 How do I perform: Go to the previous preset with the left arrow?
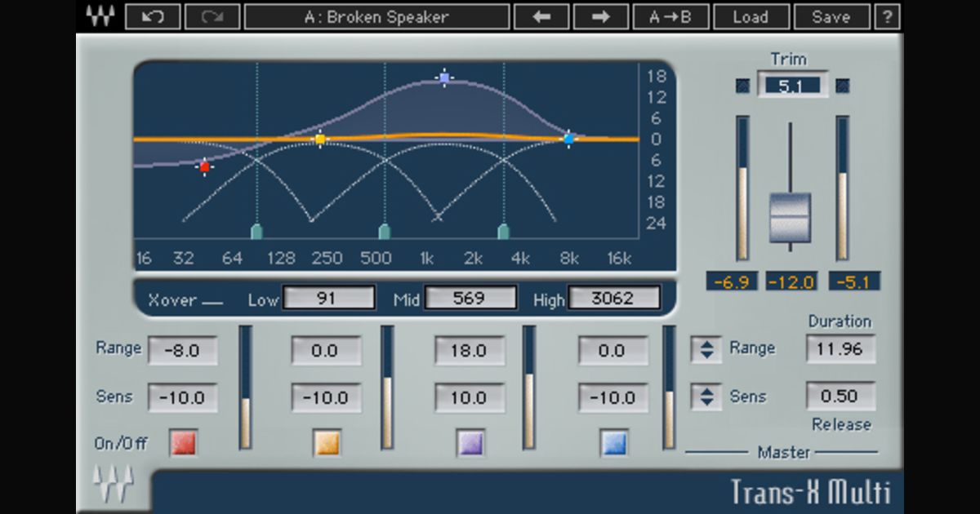tap(541, 16)
